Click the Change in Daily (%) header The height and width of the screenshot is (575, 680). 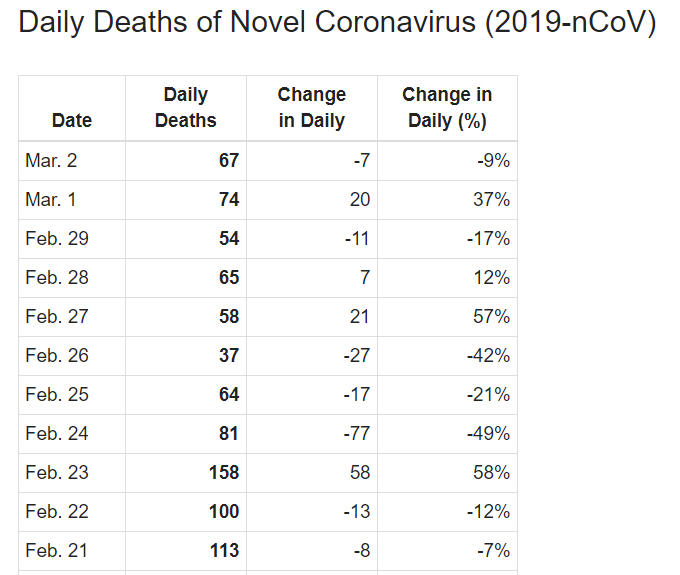tap(447, 108)
